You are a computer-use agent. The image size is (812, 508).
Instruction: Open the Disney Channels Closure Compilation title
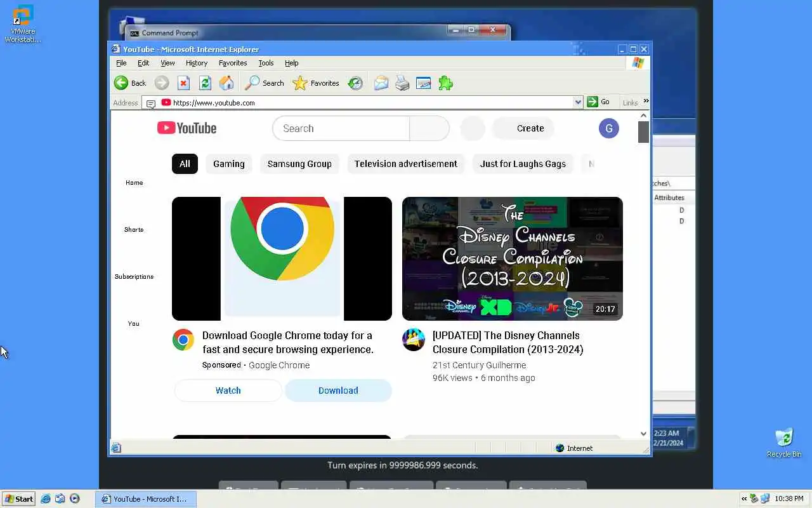coord(507,342)
